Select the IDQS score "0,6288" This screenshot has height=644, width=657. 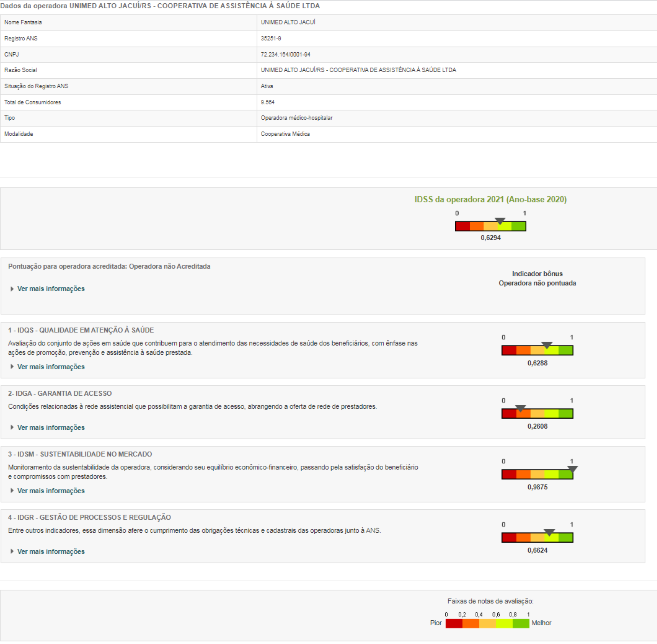click(x=537, y=363)
